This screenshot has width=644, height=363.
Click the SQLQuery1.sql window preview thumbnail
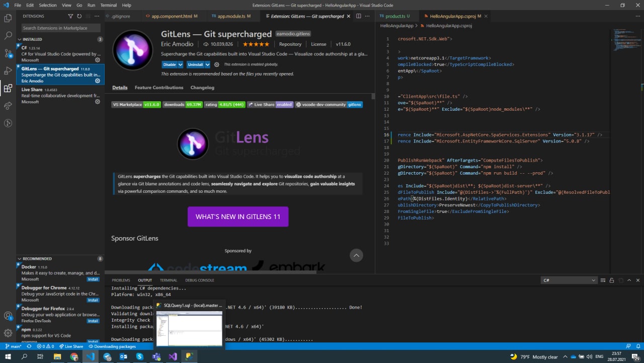pos(189,329)
